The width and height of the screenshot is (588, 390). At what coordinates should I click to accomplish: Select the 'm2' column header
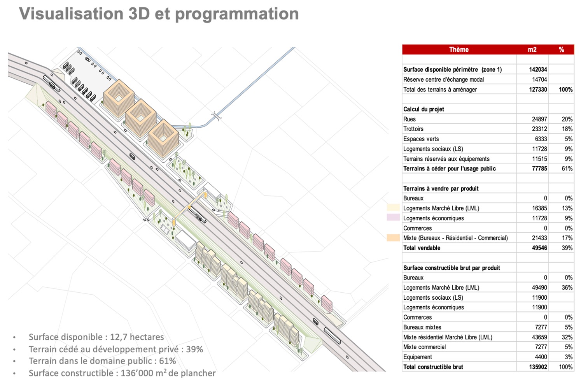click(x=532, y=49)
